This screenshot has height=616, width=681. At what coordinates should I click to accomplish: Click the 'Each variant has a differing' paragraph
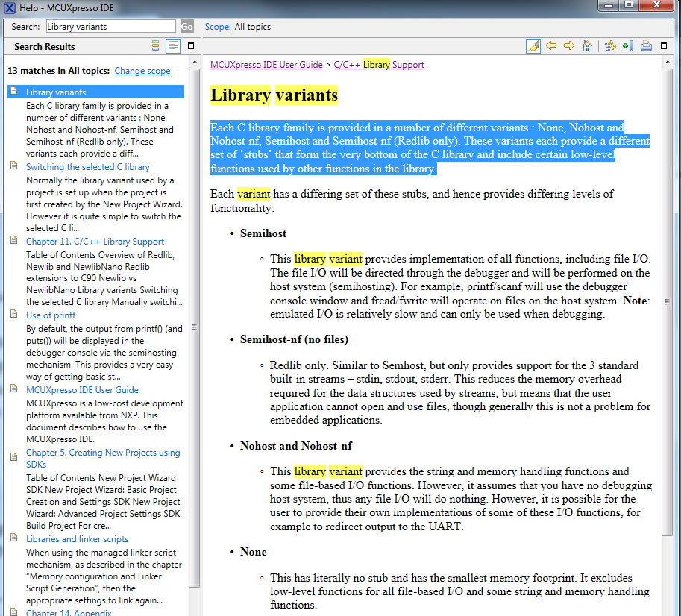pyautogui.click(x=412, y=201)
